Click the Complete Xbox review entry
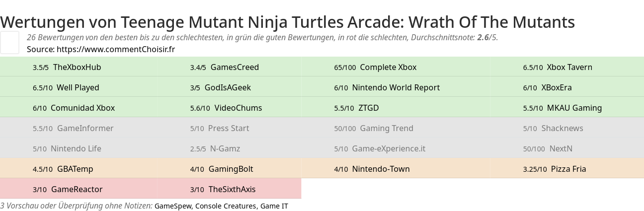The image size is (644, 211). point(388,67)
